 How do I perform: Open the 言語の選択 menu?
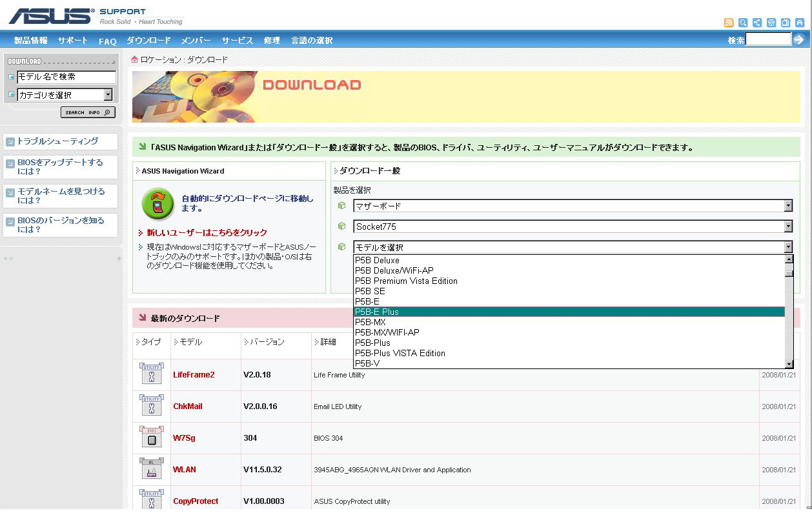click(x=312, y=41)
